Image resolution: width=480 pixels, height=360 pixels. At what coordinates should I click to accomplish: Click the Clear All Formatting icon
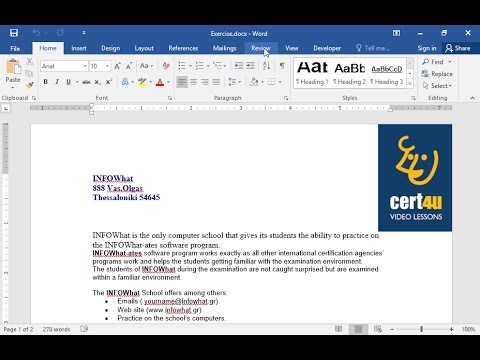(x=166, y=66)
